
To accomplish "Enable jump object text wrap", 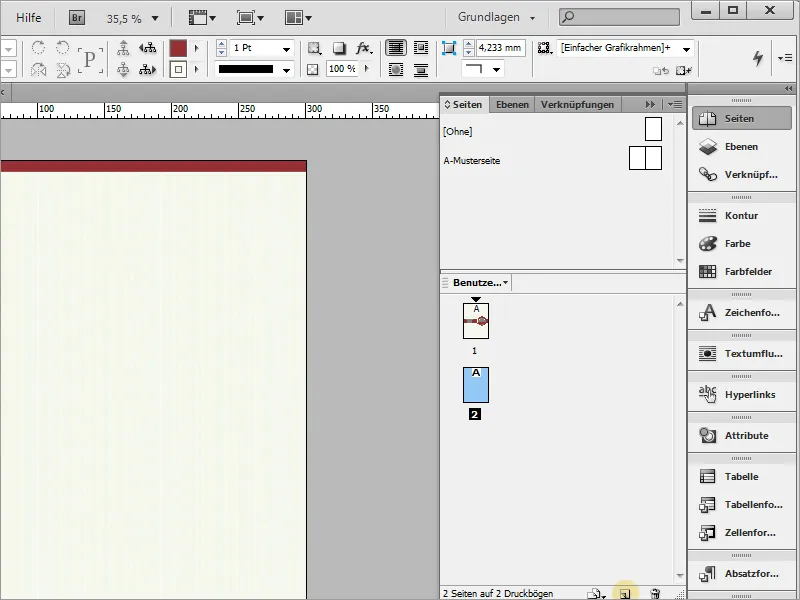I will coord(421,69).
